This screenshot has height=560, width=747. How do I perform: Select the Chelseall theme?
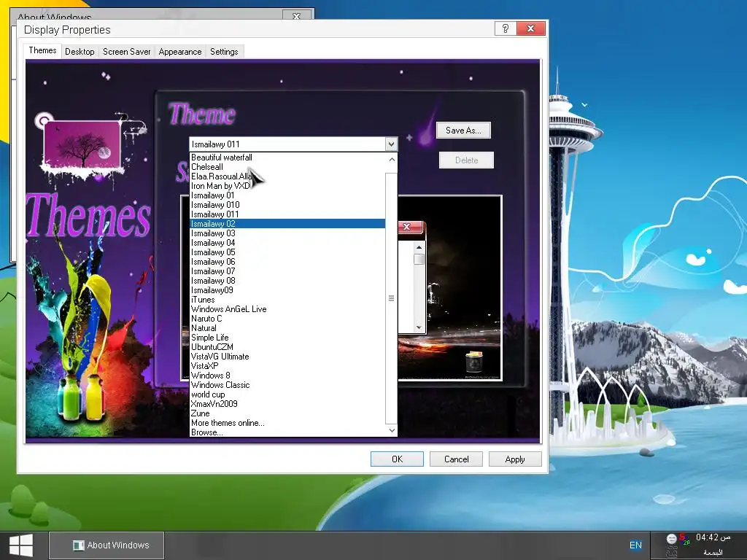(287, 167)
